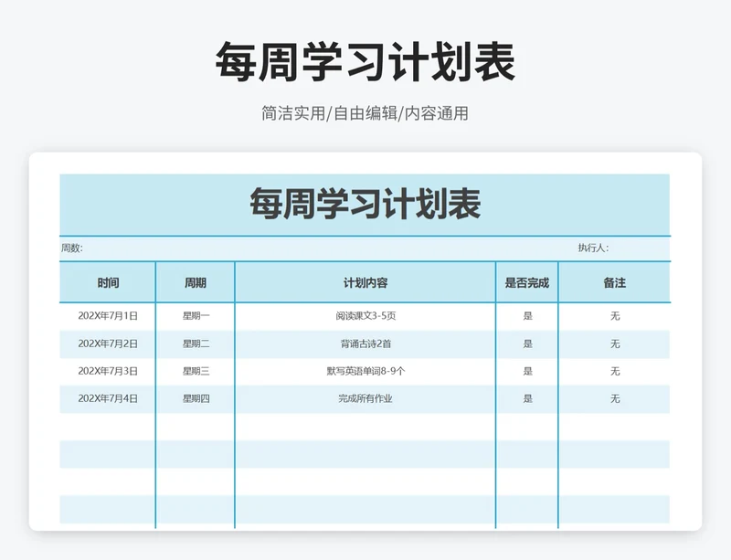Viewport: 731px width, 560px height.
Task: Select the 无 remark in the 7月2日 row
Action: (615, 344)
